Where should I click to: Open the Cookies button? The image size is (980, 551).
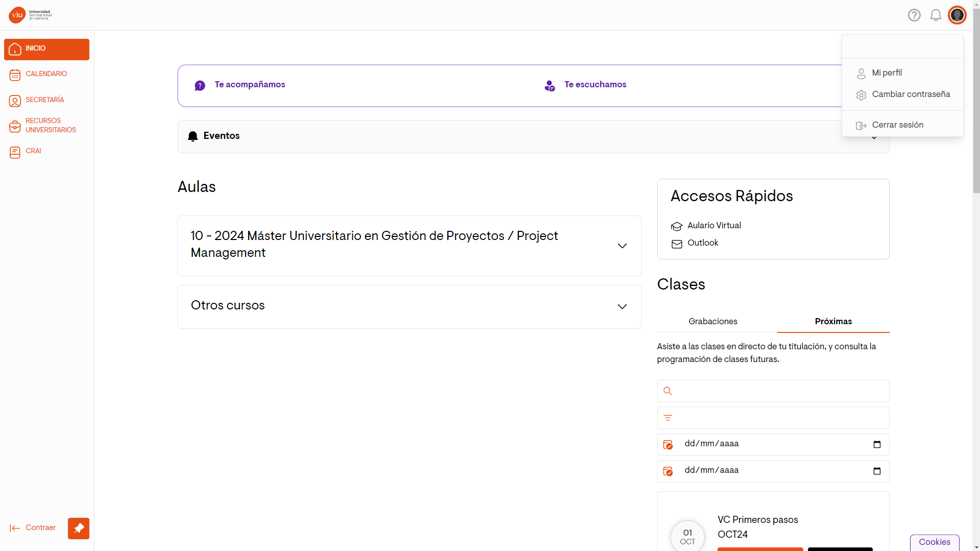pos(935,542)
